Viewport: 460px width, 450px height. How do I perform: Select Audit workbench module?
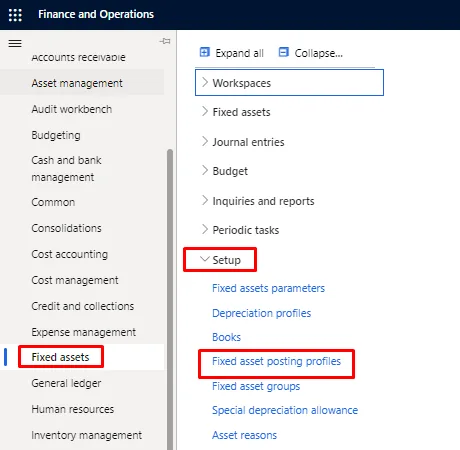[x=72, y=109]
